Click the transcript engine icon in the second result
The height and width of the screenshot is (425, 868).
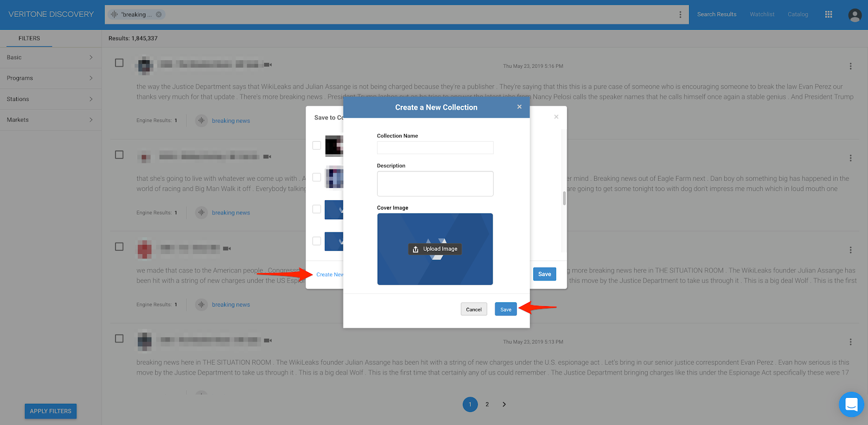tap(201, 213)
